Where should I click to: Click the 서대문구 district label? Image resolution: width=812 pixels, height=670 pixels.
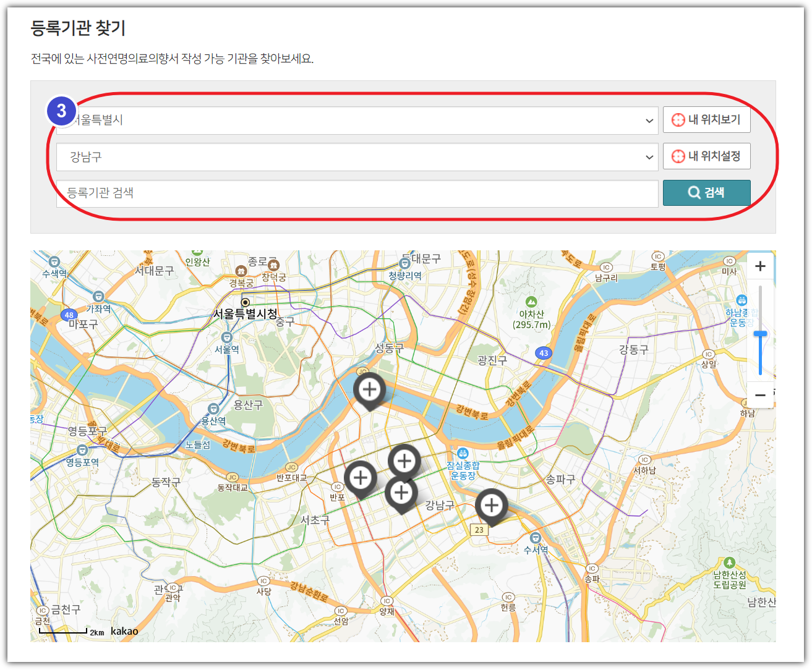click(x=155, y=271)
